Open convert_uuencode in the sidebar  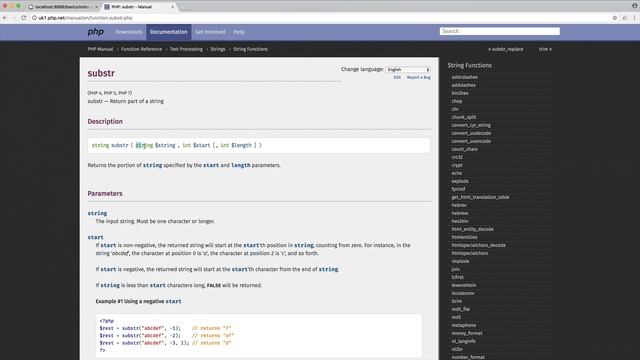pos(471,141)
